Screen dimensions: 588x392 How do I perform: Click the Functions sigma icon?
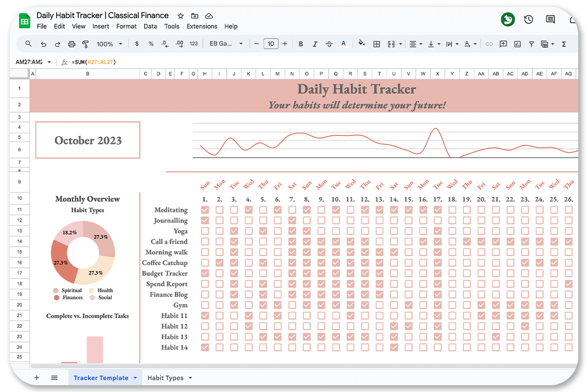565,44
